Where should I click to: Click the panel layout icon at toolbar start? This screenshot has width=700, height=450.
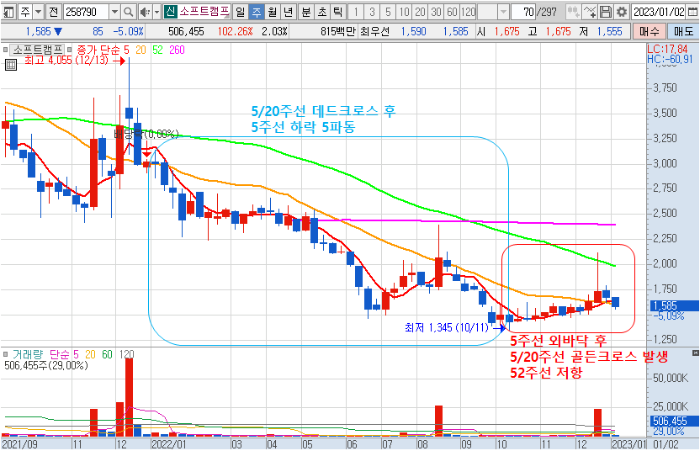[10, 11]
